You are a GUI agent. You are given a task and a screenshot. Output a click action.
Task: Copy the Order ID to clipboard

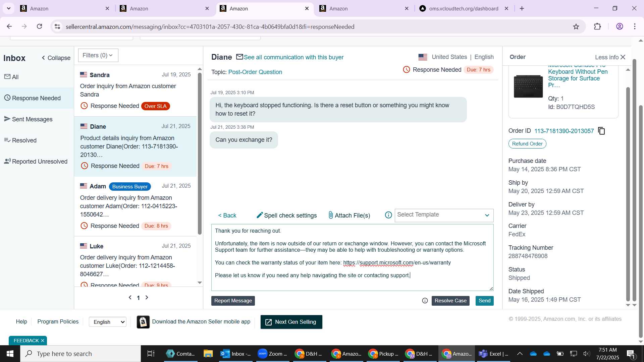(x=601, y=131)
